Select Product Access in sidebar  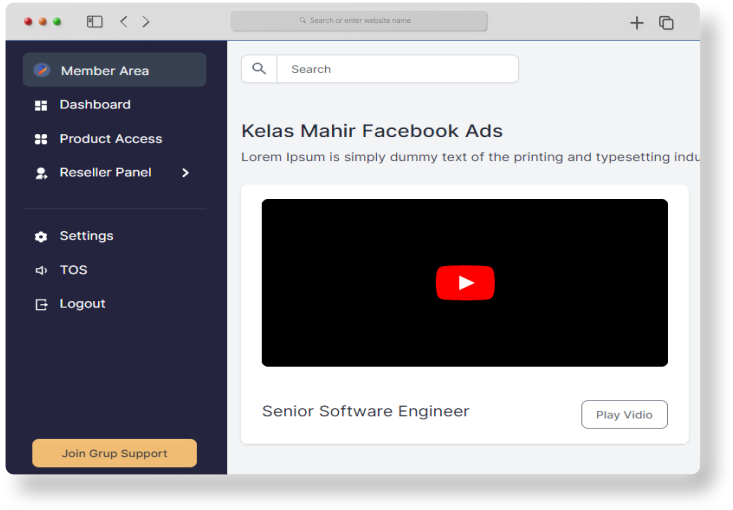coord(110,139)
